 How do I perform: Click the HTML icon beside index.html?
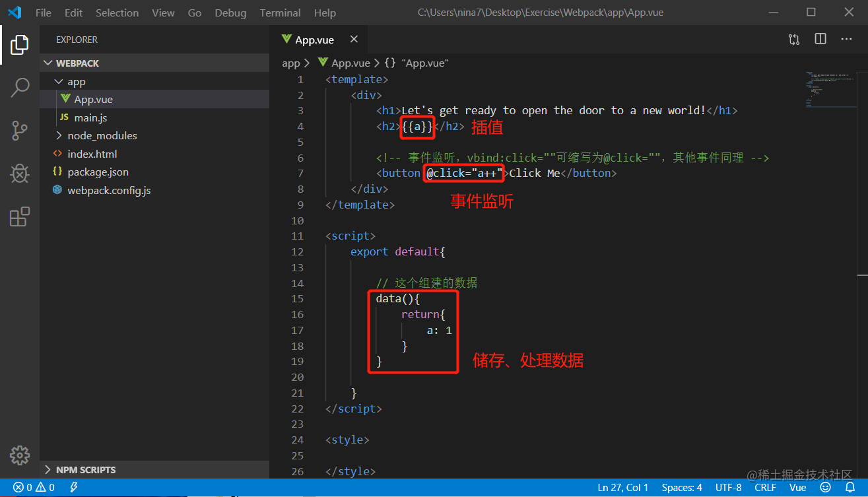pos(58,154)
